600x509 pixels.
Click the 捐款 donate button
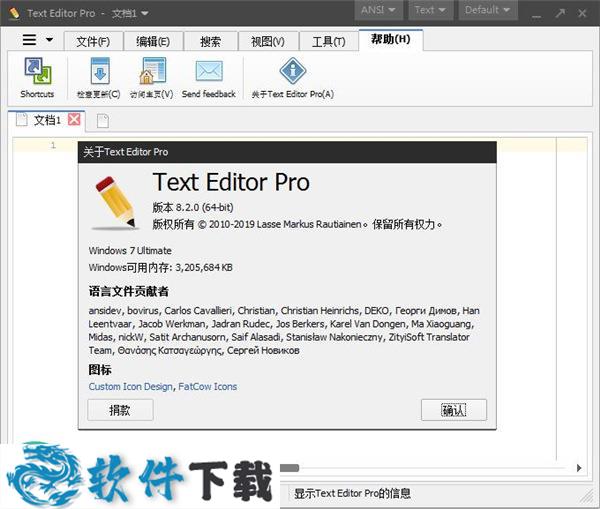120,410
